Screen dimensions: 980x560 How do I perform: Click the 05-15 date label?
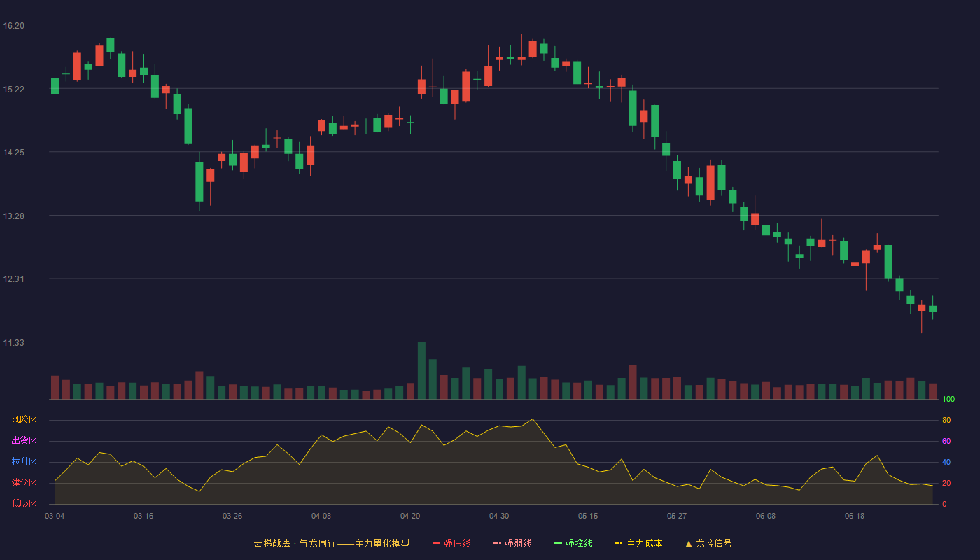click(x=588, y=516)
